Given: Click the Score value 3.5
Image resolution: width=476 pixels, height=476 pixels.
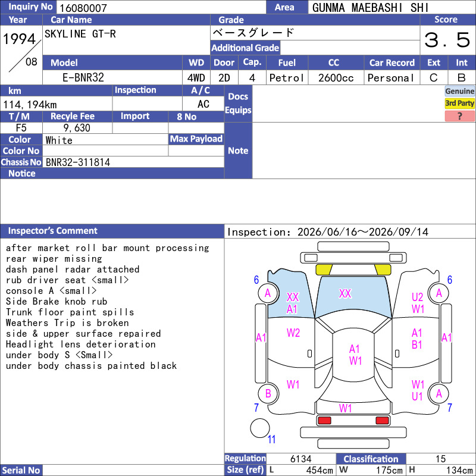Looking at the screenshot, I should [447, 40].
